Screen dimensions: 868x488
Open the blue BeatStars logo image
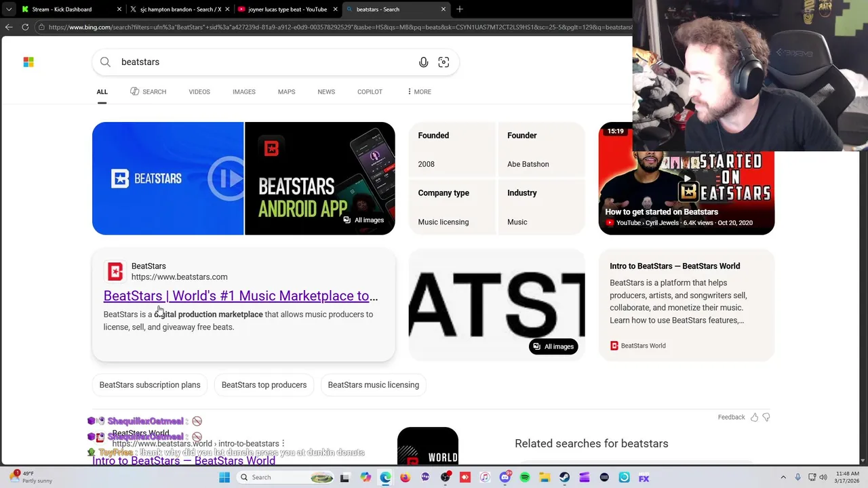pos(167,178)
